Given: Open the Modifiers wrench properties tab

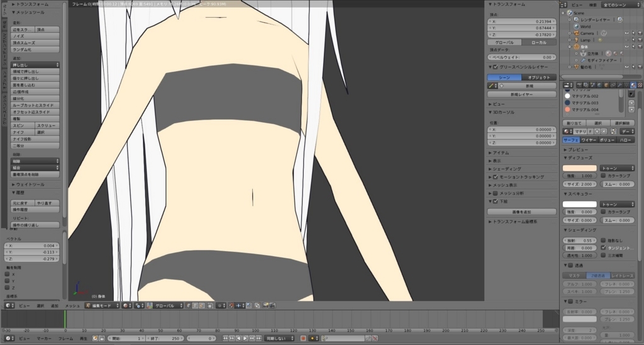Looking at the screenshot, I should tap(619, 85).
